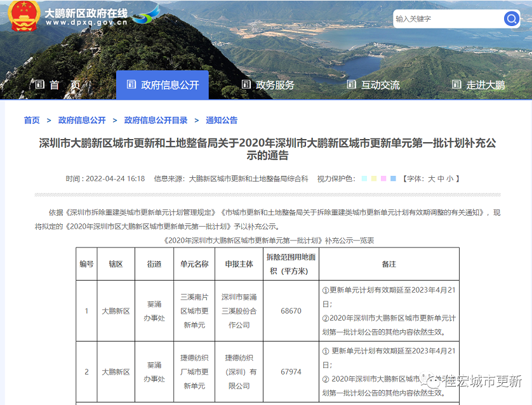
Task: Click the blue search magnifier button
Action: point(512,19)
